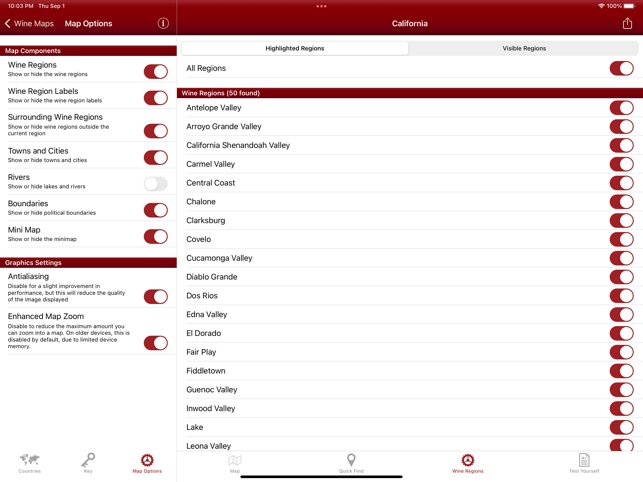Open the Countries globe icon

[x=29, y=461]
